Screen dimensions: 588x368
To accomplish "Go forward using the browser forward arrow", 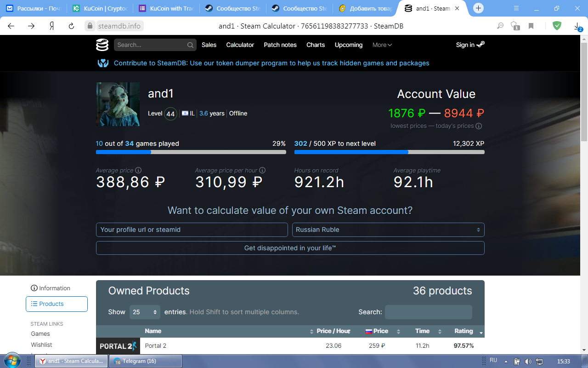I will point(31,26).
